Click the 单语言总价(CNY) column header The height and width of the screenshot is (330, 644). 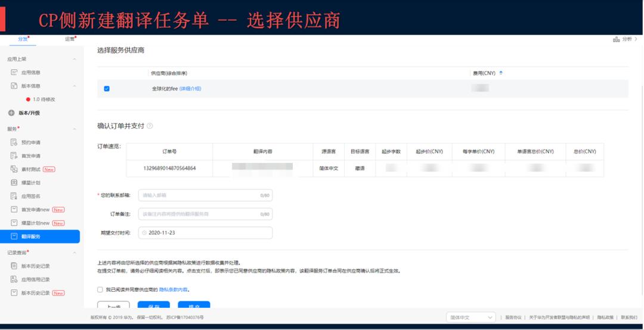535,152
